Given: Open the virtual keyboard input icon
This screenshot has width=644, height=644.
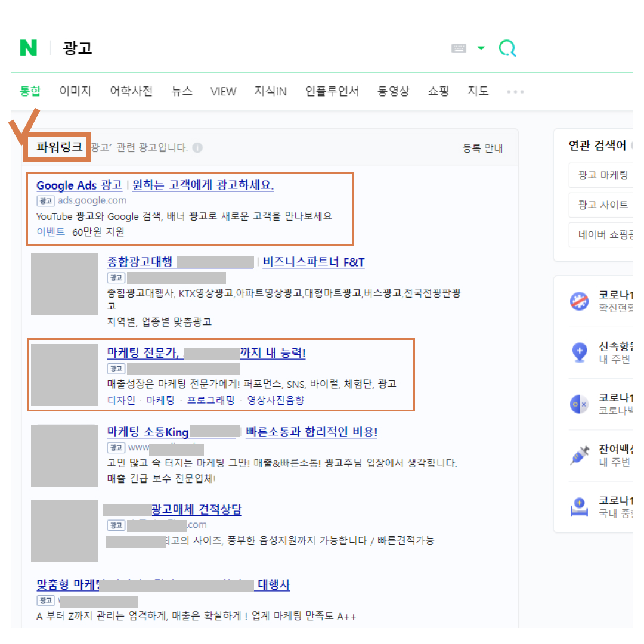Looking at the screenshot, I should 459,49.
